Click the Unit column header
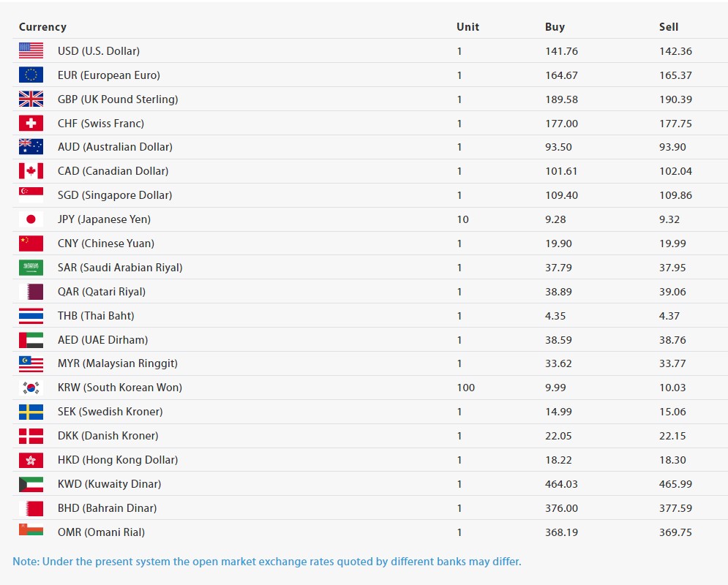The height and width of the screenshot is (585, 728). (468, 27)
